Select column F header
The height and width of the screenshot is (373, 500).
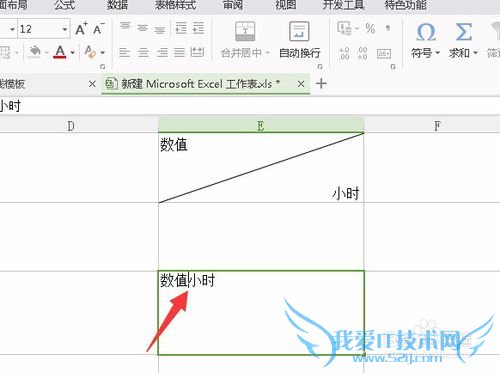pyautogui.click(x=432, y=126)
